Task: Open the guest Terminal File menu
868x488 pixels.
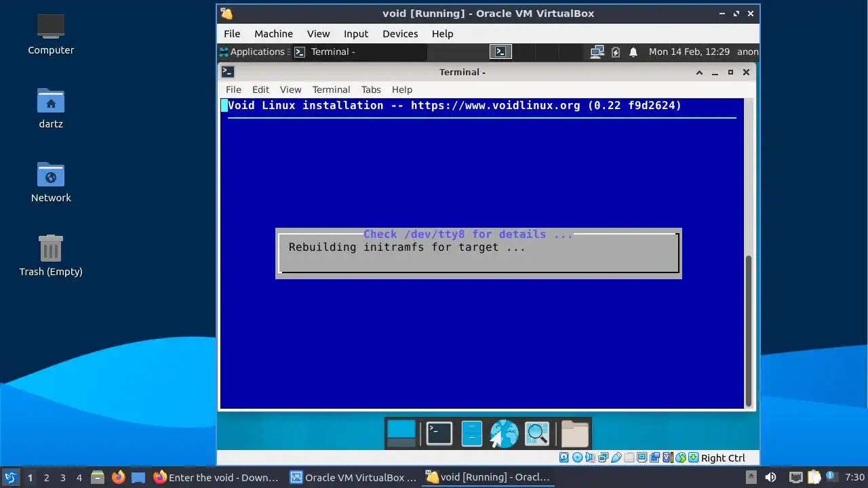Action: click(233, 89)
